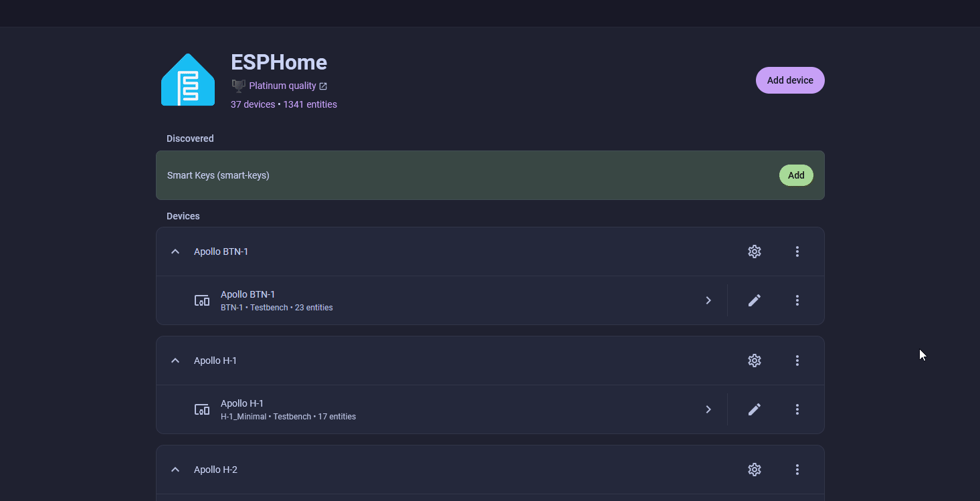Edit Apollo H-1 device with pencil icon

[755, 409]
